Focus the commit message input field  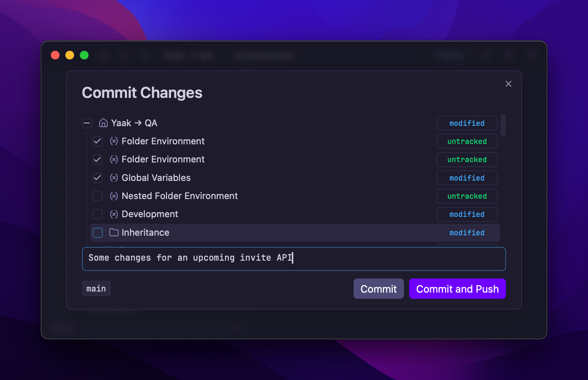pyautogui.click(x=363, y=259)
